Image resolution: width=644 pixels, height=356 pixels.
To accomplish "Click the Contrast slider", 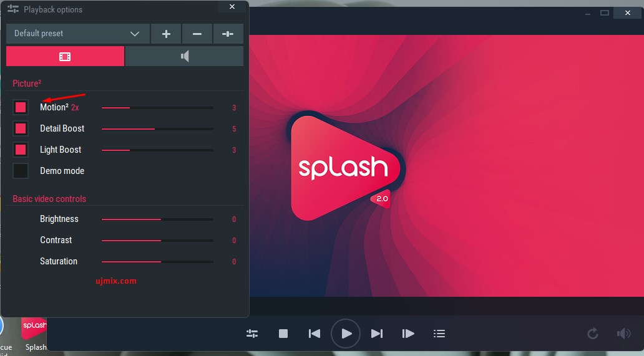I will point(157,240).
